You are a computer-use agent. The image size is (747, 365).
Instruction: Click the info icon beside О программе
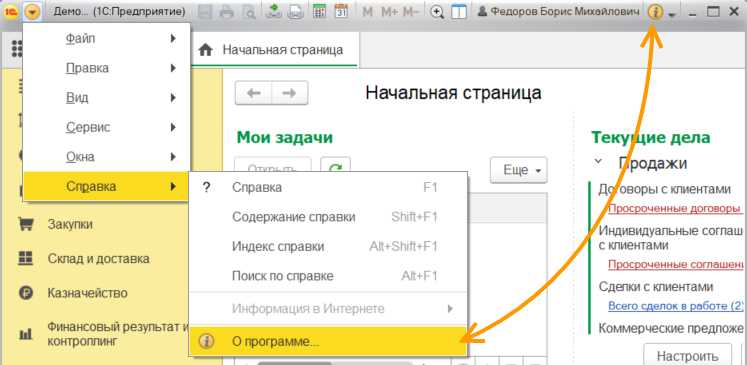click(x=206, y=341)
